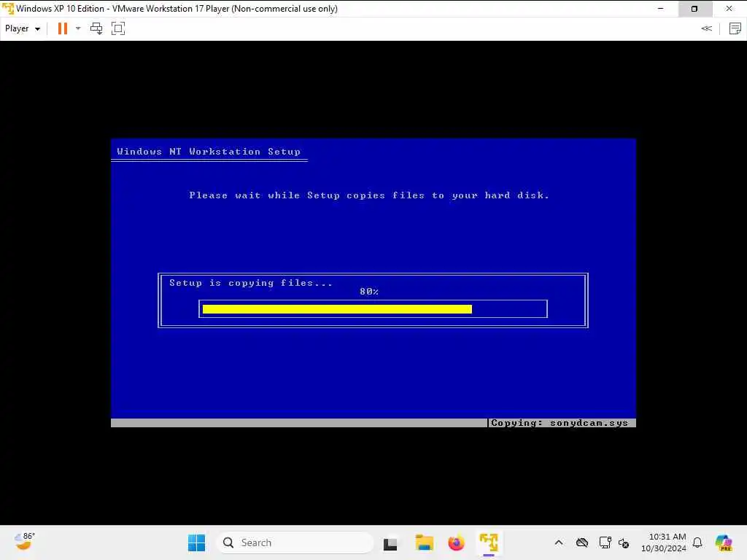Image resolution: width=747 pixels, height=560 pixels.
Task: Open the Windows Start menu
Action: [196, 542]
